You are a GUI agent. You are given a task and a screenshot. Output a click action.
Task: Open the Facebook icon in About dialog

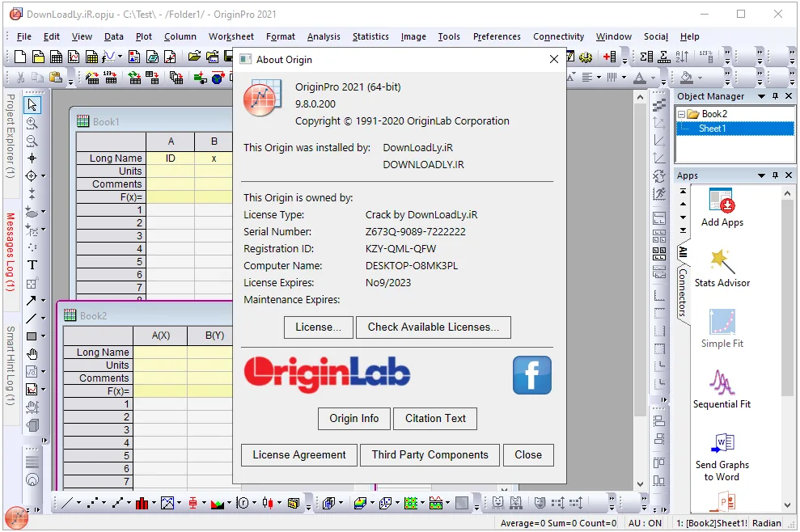tap(531, 375)
